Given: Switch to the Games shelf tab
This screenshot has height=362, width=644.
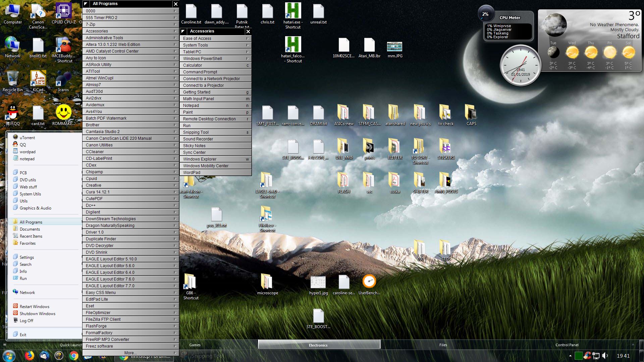Looking at the screenshot, I should pos(195,345).
